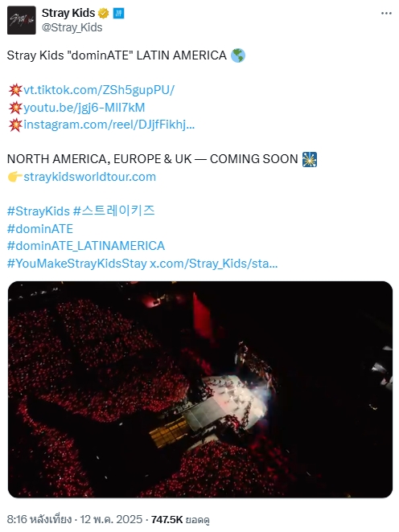The height and width of the screenshot is (532, 399).
Task: Open the instagram.com reel link
Action: (x=109, y=125)
